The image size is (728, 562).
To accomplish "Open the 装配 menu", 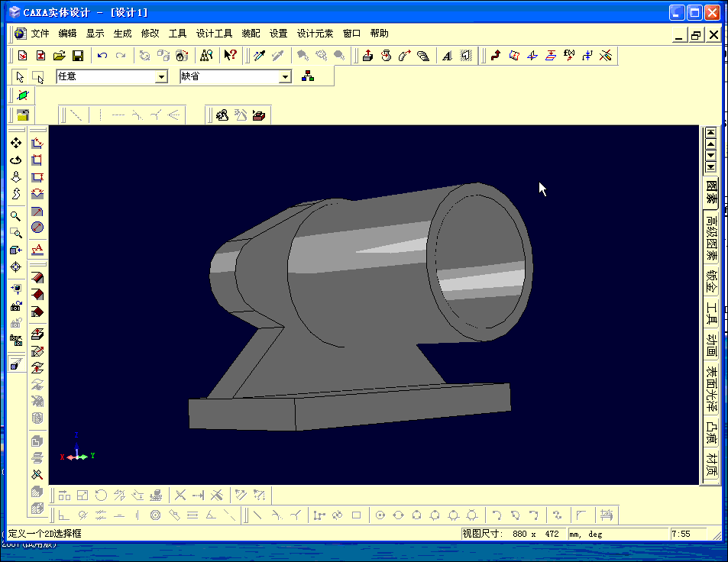I will tap(251, 34).
